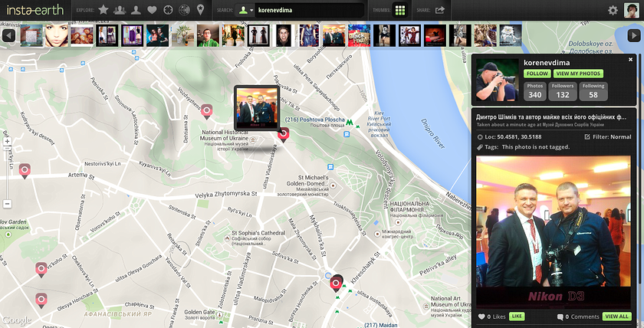View all comments button
Screen dimensions: 644x328
pyautogui.click(x=617, y=317)
